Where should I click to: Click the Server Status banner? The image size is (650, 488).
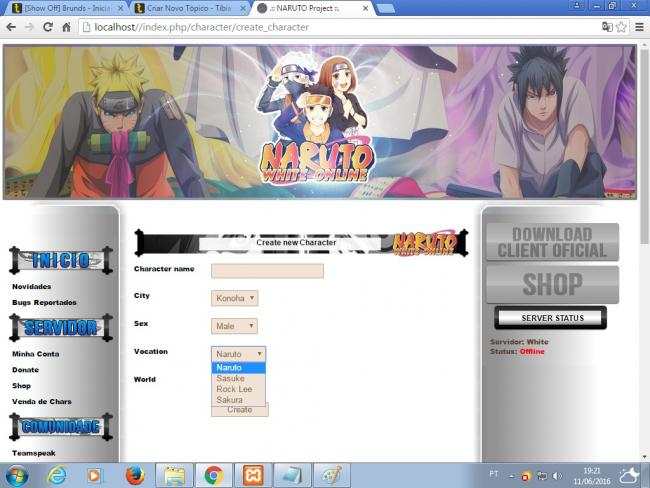coord(551,318)
